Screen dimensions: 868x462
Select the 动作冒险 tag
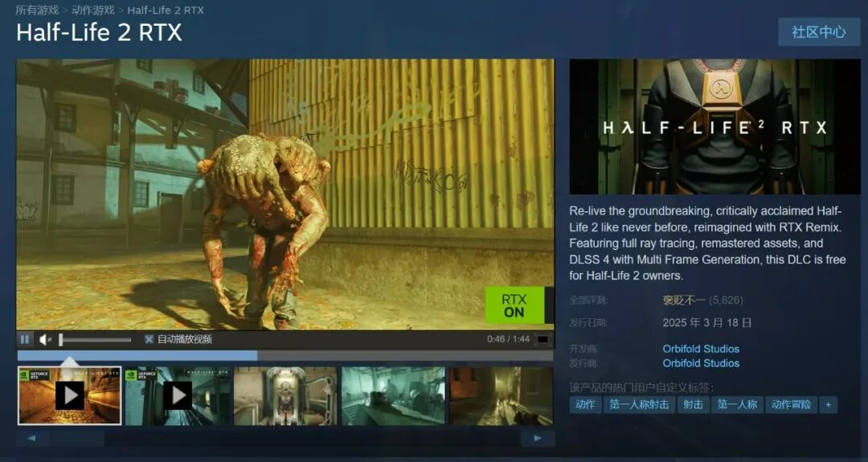[x=791, y=404]
